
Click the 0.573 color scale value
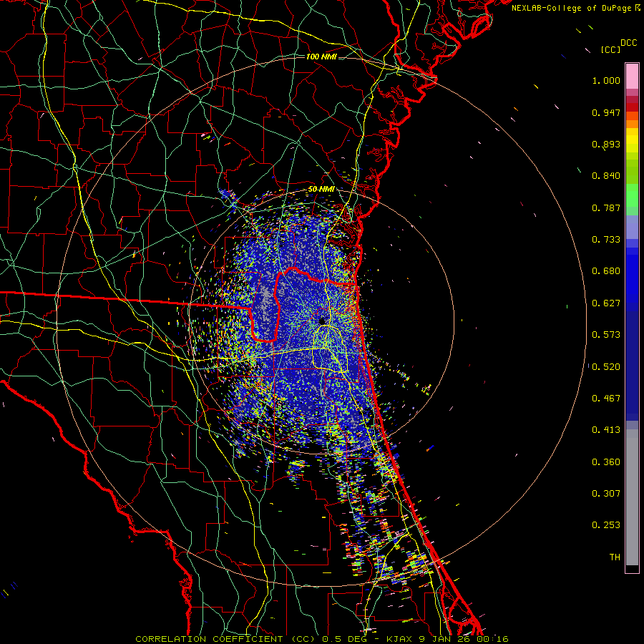(x=606, y=335)
